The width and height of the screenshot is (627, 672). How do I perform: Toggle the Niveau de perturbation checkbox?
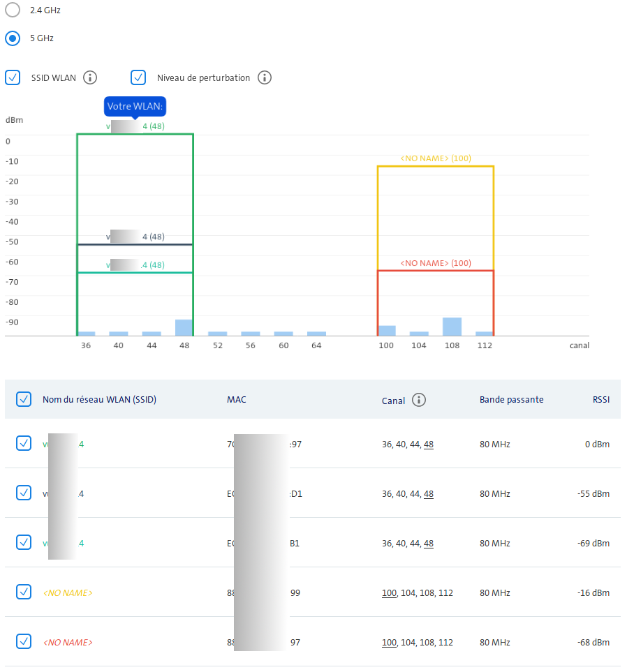click(x=138, y=77)
